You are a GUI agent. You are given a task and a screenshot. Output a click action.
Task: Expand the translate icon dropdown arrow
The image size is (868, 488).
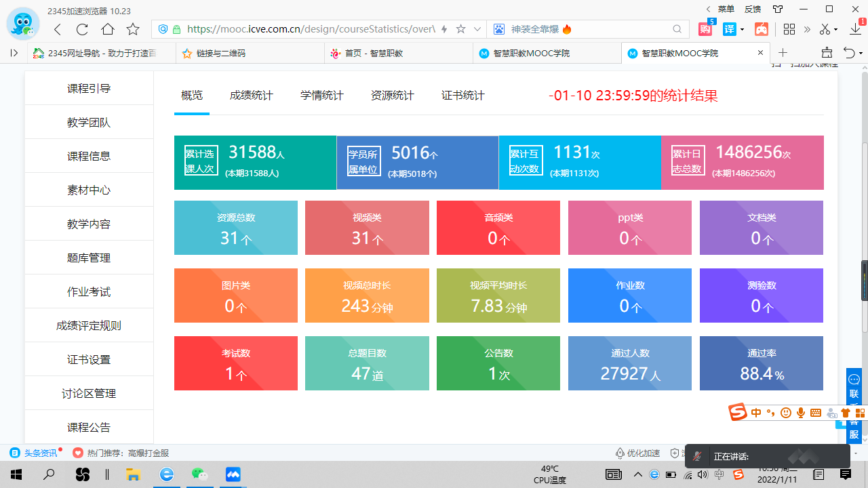coord(742,29)
